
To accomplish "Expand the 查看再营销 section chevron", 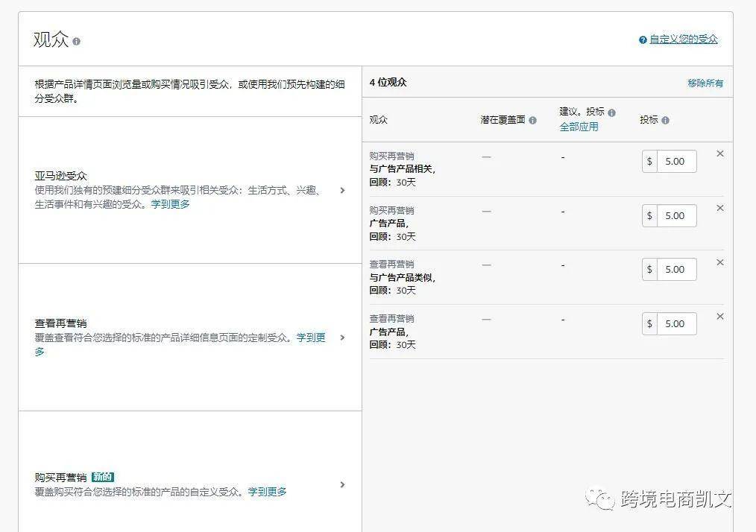I will pyautogui.click(x=342, y=338).
